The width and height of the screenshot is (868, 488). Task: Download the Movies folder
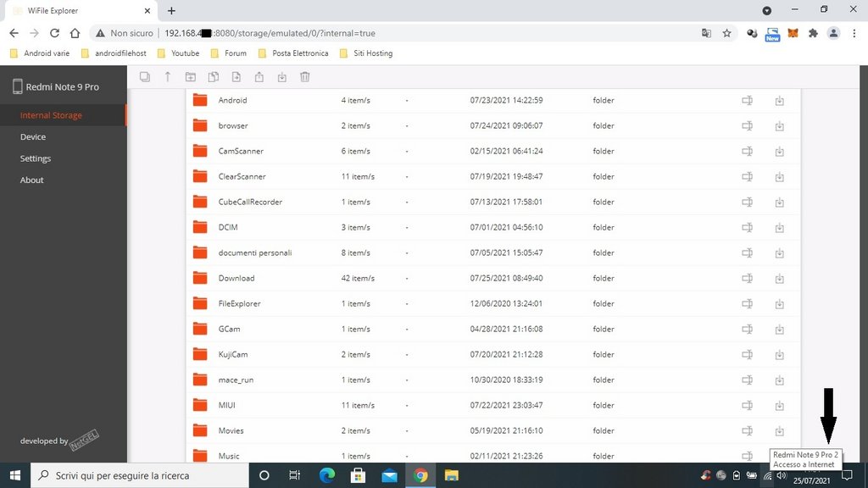780,431
